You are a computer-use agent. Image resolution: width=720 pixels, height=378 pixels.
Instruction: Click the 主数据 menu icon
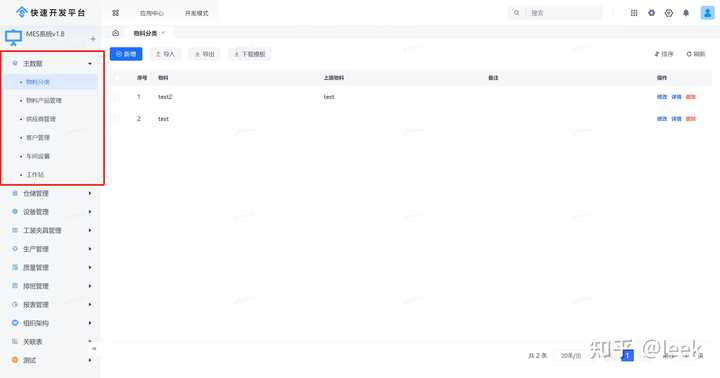(15, 63)
